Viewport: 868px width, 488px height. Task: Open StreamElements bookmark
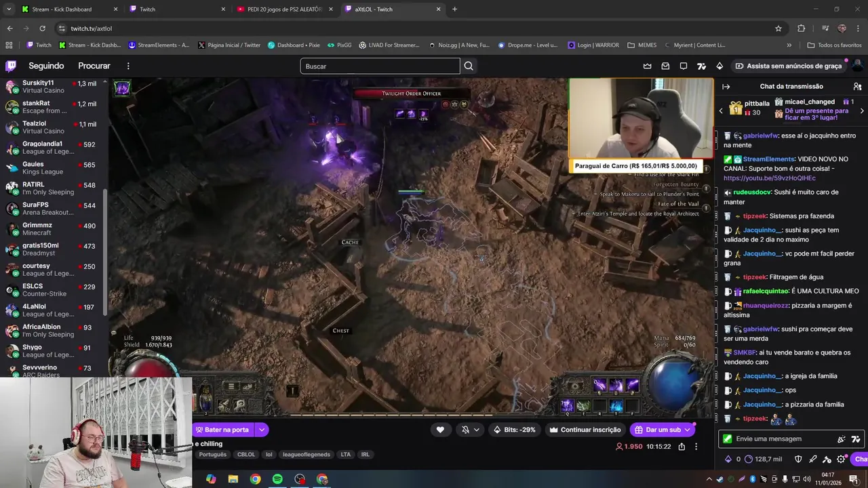pos(159,45)
